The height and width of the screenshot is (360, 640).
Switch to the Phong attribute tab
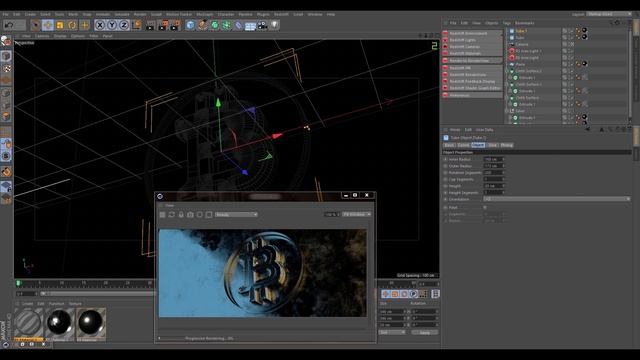click(507, 145)
